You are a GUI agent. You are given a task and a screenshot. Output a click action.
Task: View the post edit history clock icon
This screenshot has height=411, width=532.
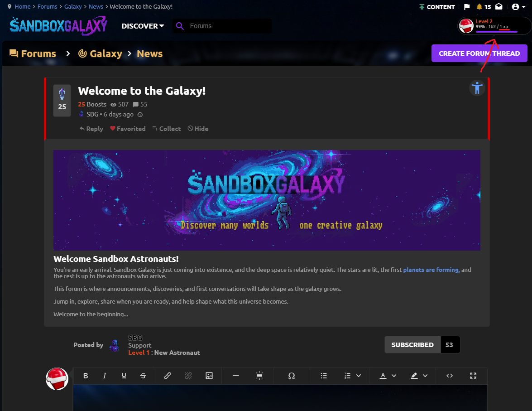click(x=140, y=115)
